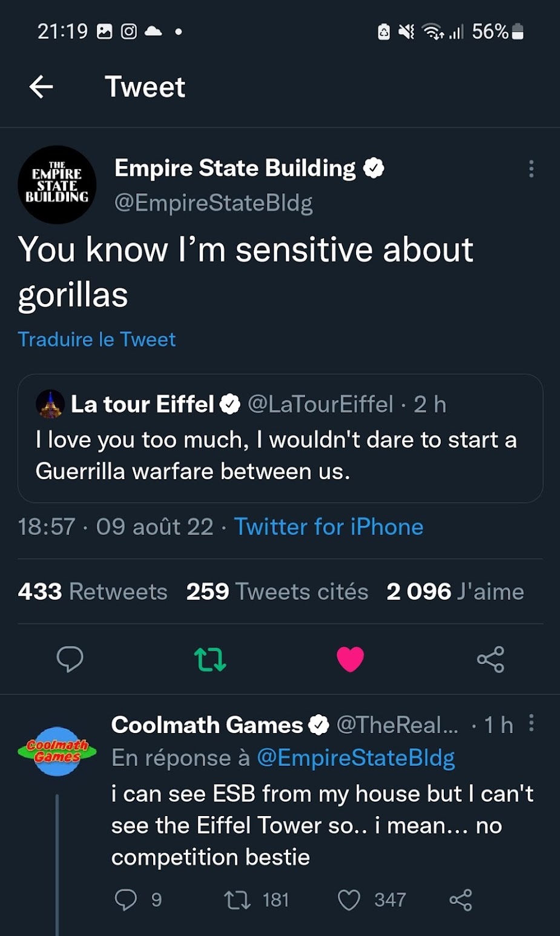Image resolution: width=560 pixels, height=936 pixels.
Task: Open the Coolmath Games avatar
Action: coord(57,751)
